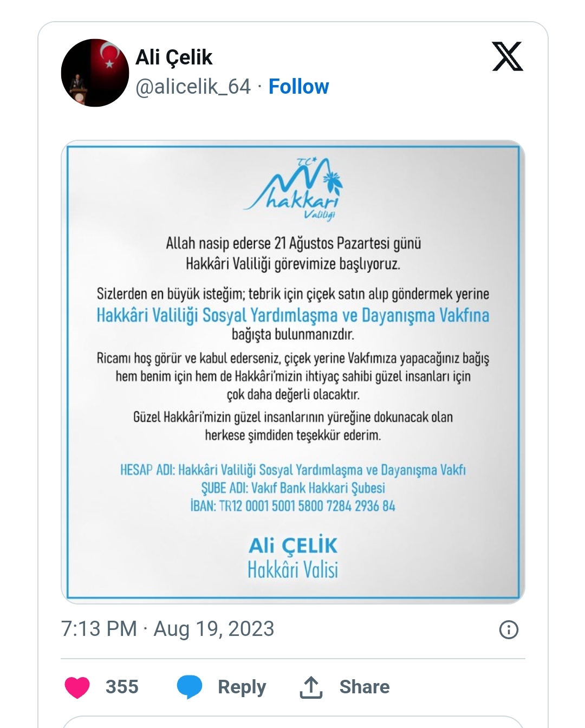The height and width of the screenshot is (728, 585).
Task: Follow the @alicelik_64 account
Action: pos(298,87)
